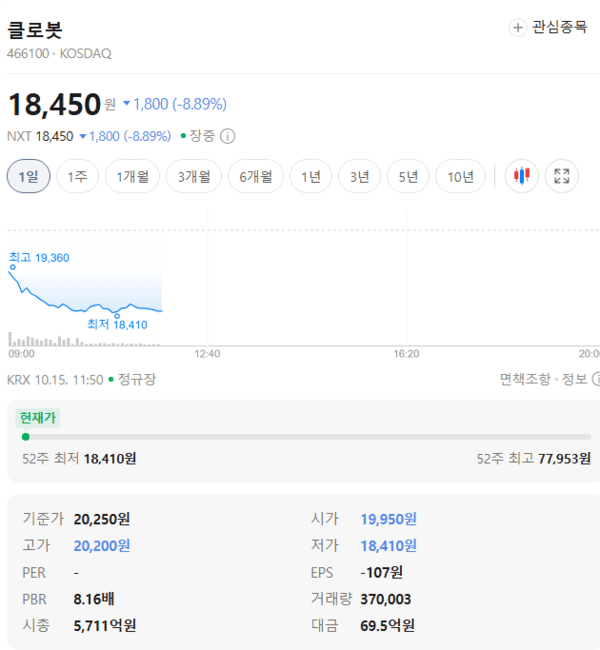The width and height of the screenshot is (600, 650).
Task: Select the 10년 period tab
Action: pyautogui.click(x=460, y=176)
